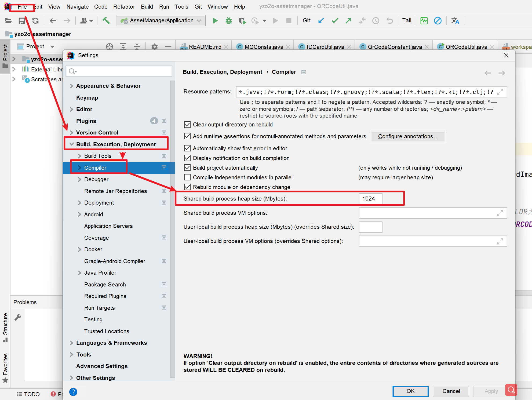This screenshot has width=532, height=400.
Task: Click the Translate icon in toolbar
Action: click(x=455, y=21)
